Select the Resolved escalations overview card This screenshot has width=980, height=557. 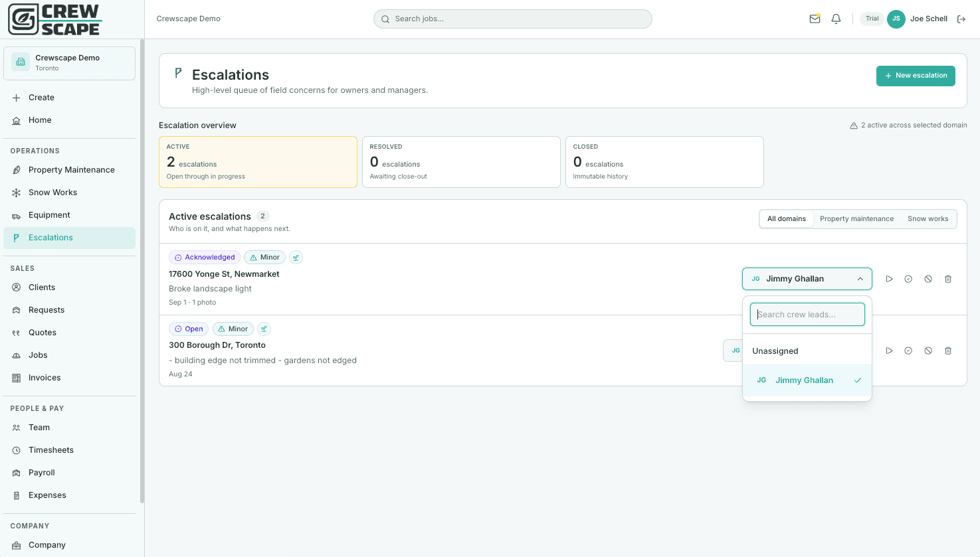461,162
